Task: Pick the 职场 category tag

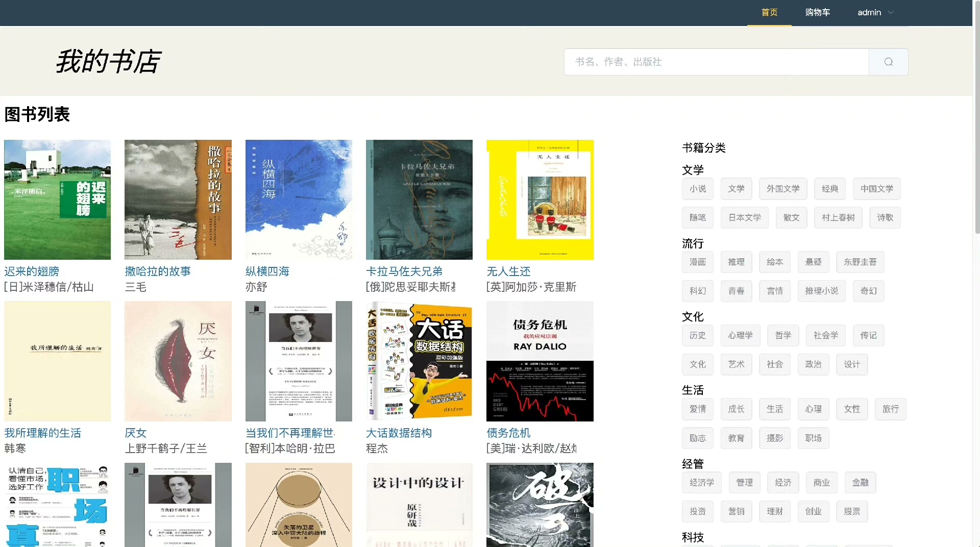Action: coord(814,438)
